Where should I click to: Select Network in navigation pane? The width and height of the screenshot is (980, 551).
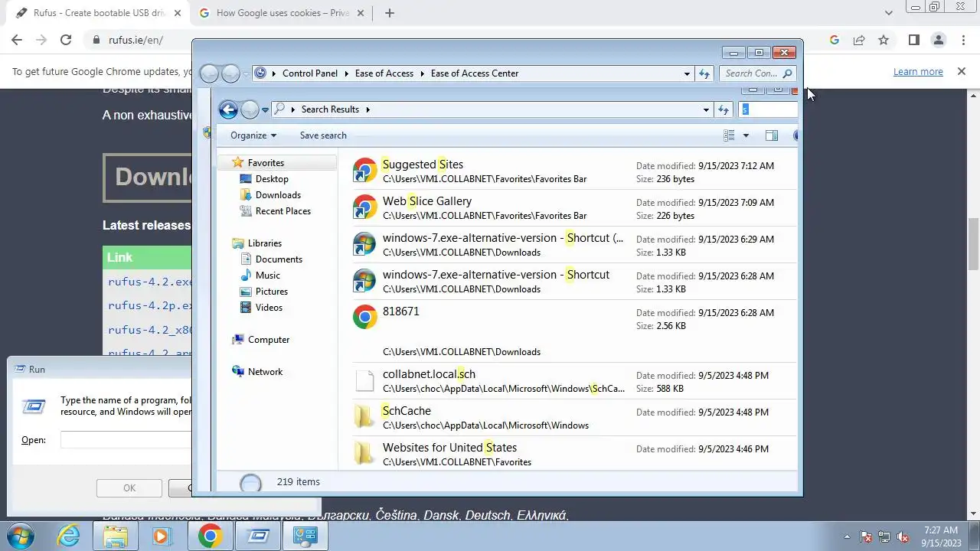click(265, 372)
